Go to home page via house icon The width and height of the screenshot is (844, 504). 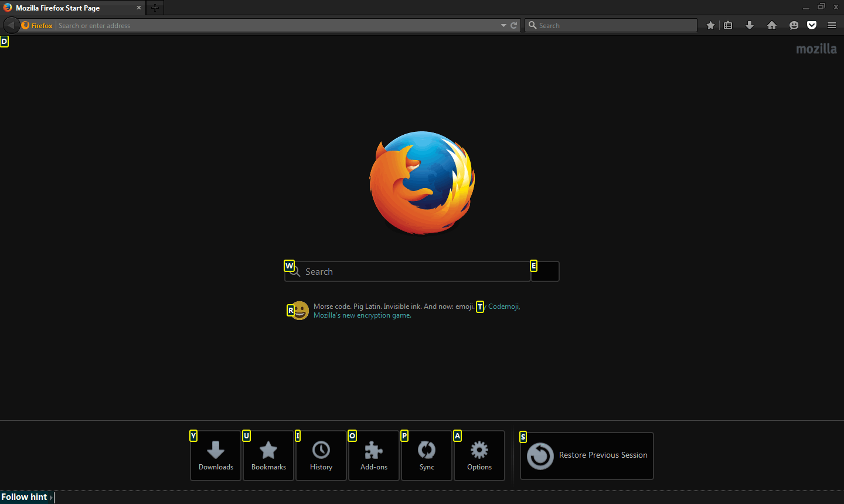pos(772,25)
